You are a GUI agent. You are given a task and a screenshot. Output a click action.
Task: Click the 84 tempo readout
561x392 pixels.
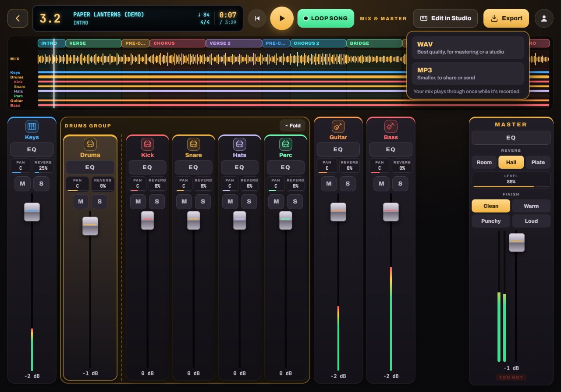click(204, 14)
